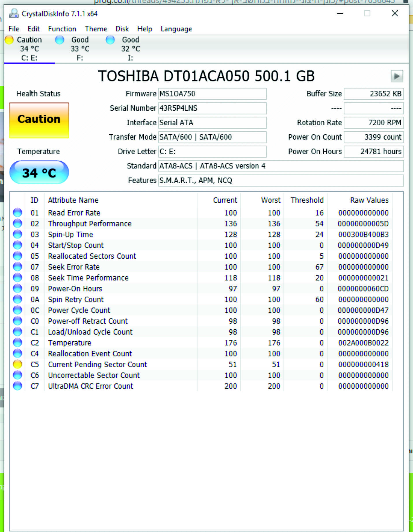
Task: Open the Theme menu
Action: click(x=96, y=29)
